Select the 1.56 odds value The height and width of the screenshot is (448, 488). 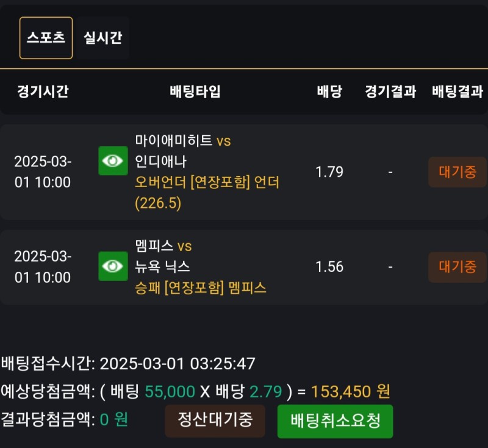click(x=329, y=267)
